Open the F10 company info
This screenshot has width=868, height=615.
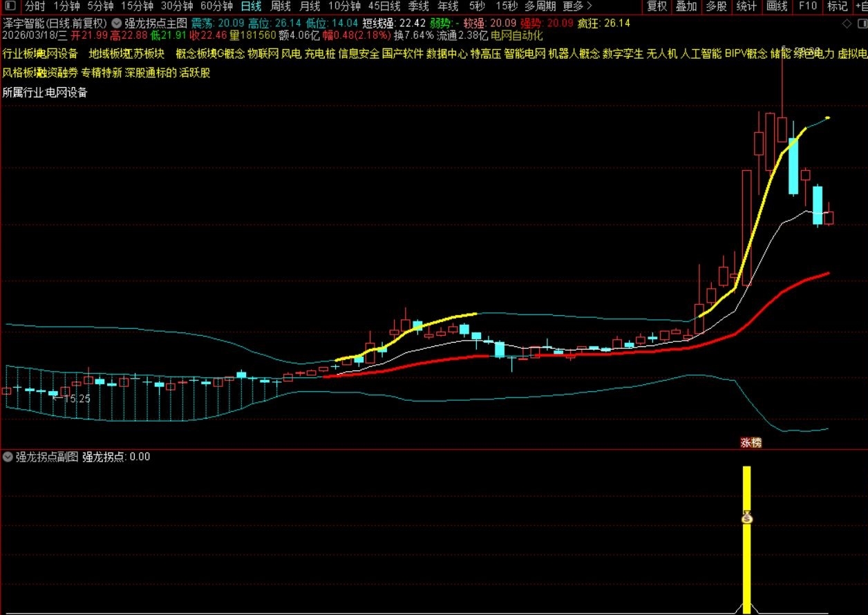(807, 6)
